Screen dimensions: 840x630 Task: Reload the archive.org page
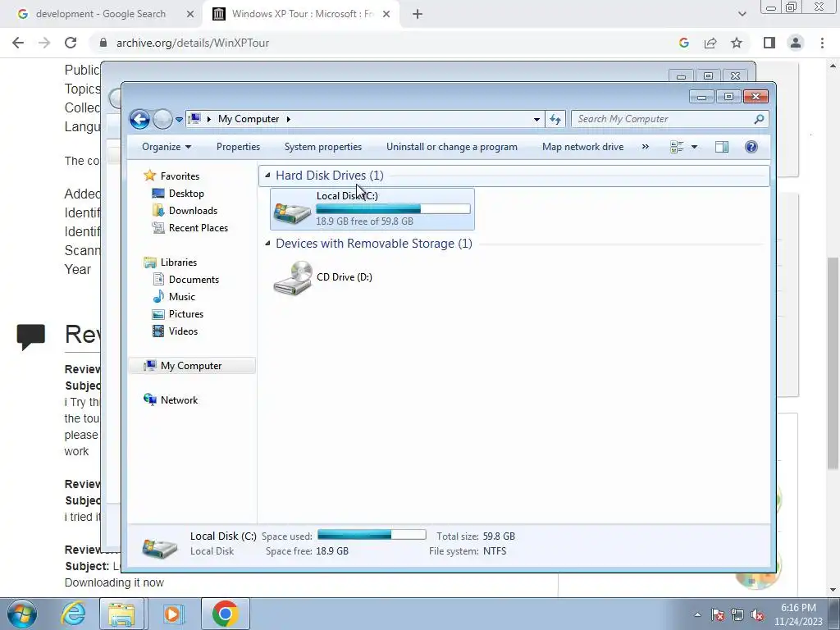pos(71,43)
